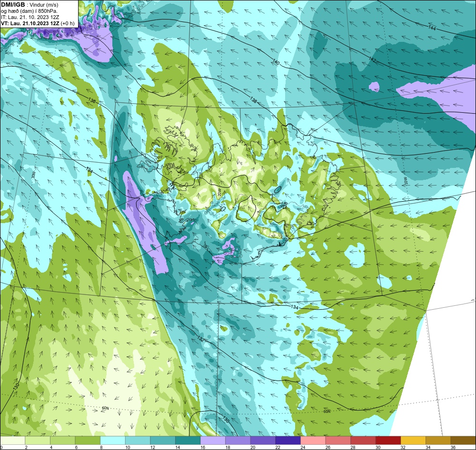Image resolution: width=476 pixels, height=450 pixels.
Task: Click the 24–26 m/s light pink legend swatch
Action: coord(313,440)
